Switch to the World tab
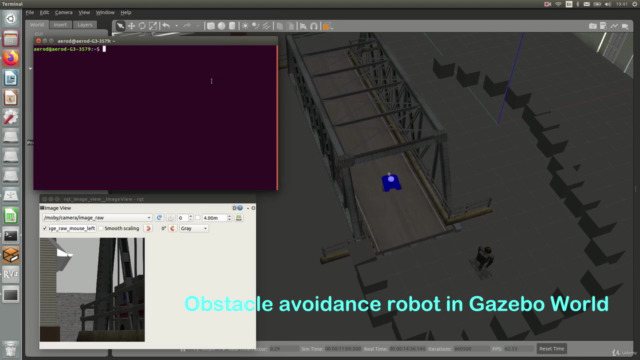The height and width of the screenshot is (360, 640). 37,25
